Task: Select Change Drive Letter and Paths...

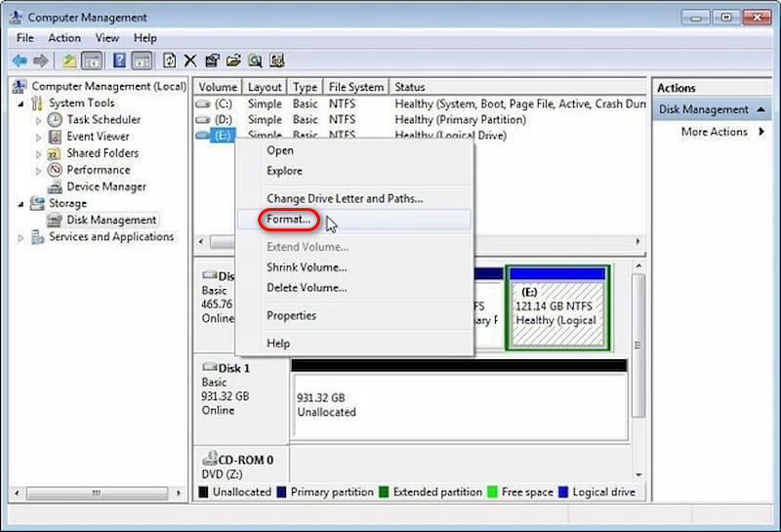Action: click(354, 198)
